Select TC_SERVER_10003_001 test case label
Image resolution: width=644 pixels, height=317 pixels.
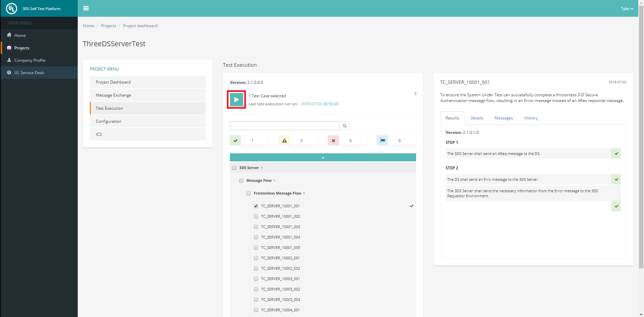click(x=280, y=279)
